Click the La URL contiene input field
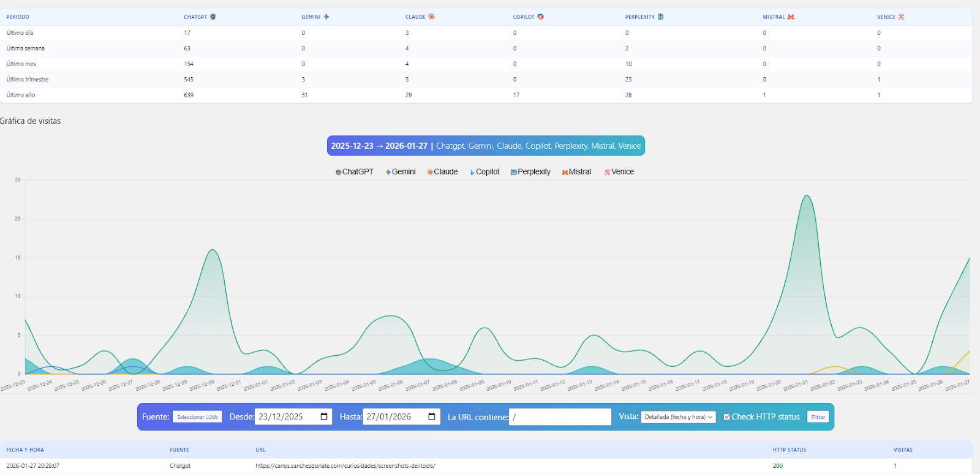The width and height of the screenshot is (980, 474). click(x=560, y=417)
